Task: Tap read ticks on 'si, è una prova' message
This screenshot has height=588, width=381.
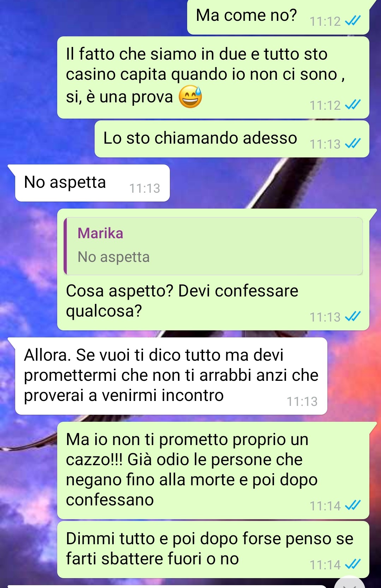Action: coord(353,105)
